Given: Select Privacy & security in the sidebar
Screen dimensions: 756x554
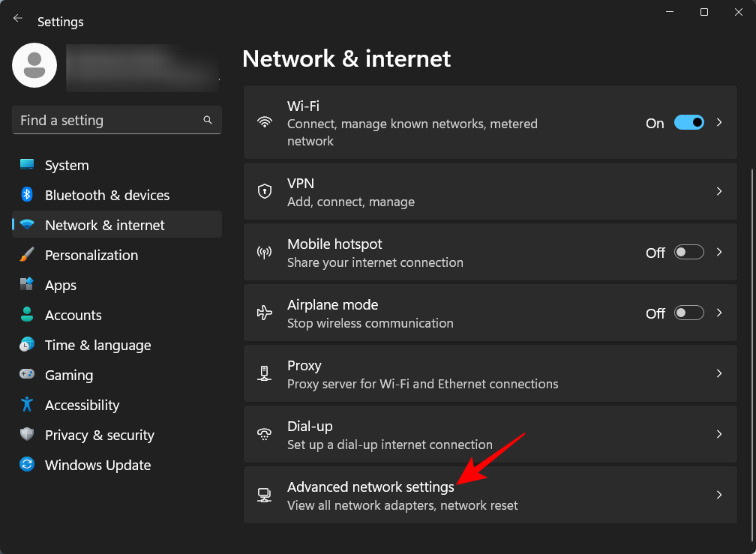Looking at the screenshot, I should (97, 435).
